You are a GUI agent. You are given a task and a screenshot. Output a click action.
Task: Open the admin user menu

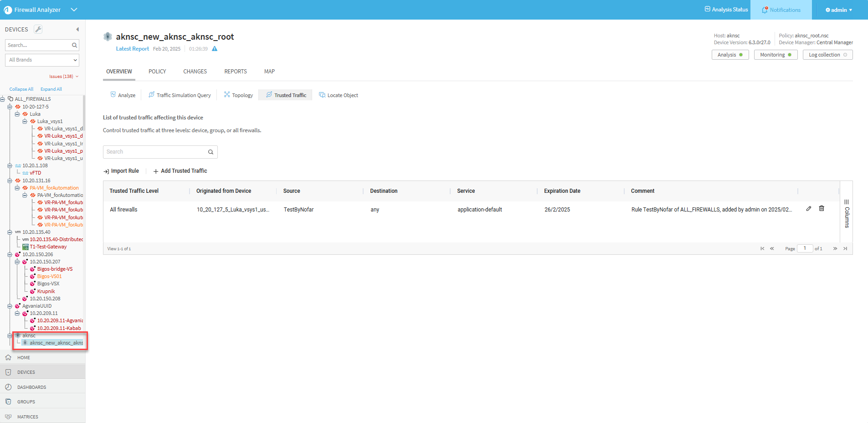[x=838, y=10]
